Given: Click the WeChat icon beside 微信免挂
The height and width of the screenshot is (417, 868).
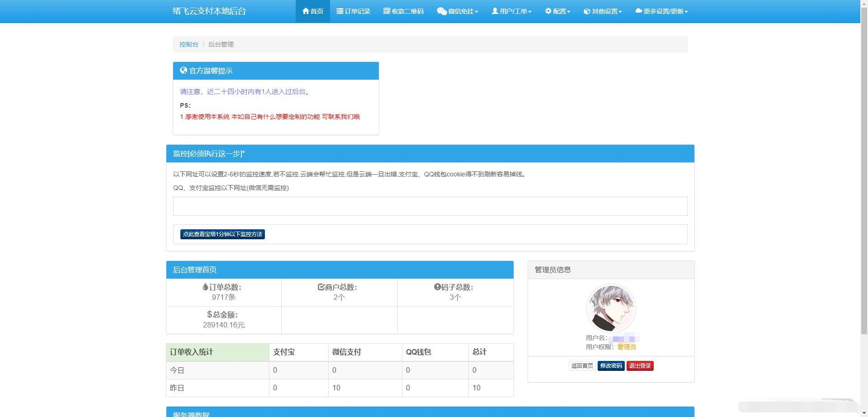Looking at the screenshot, I should [x=442, y=11].
